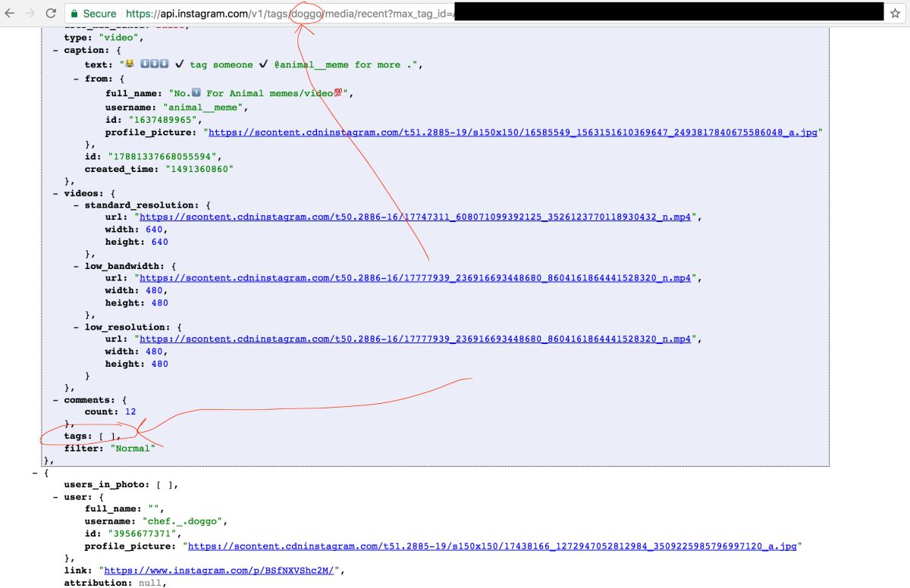Select the type value "video"
Image resolution: width=910 pixels, height=588 pixels.
120,38
